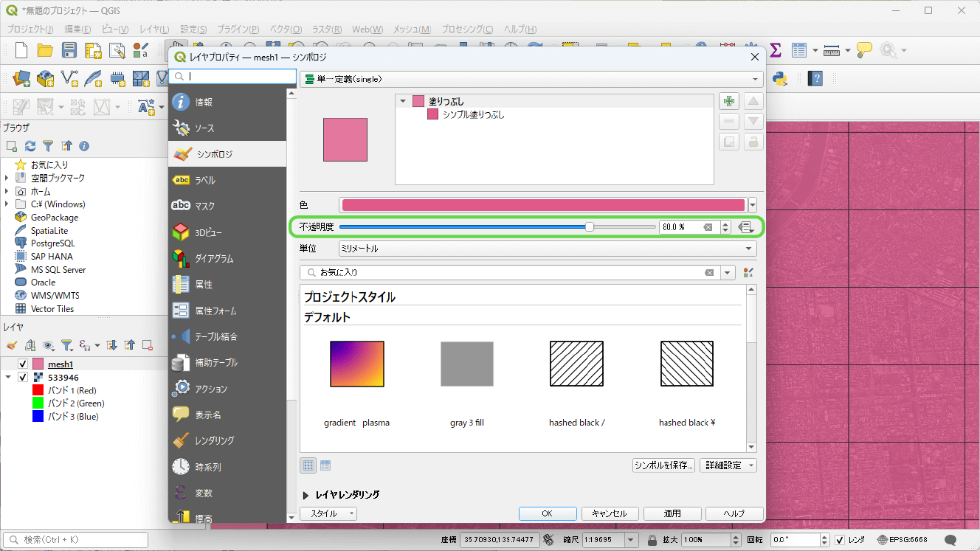Open the Processing menu
This screenshot has height=551, width=980.
(x=467, y=30)
